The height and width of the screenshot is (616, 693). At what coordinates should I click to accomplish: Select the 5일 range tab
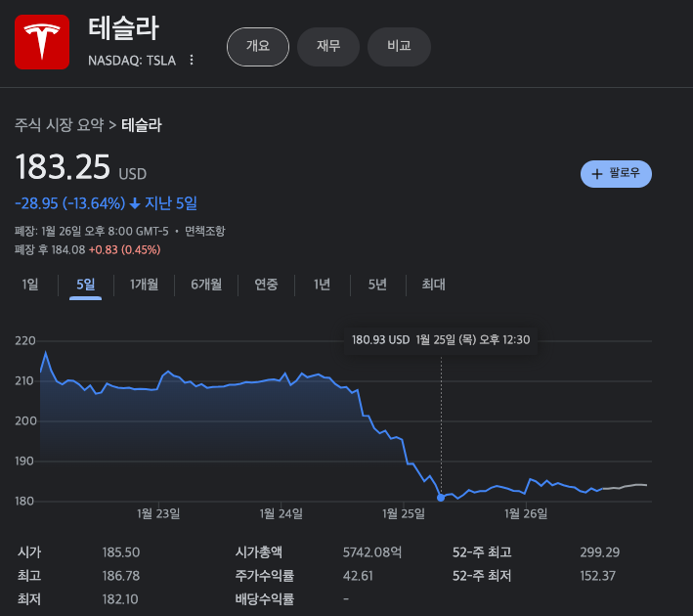click(x=85, y=285)
